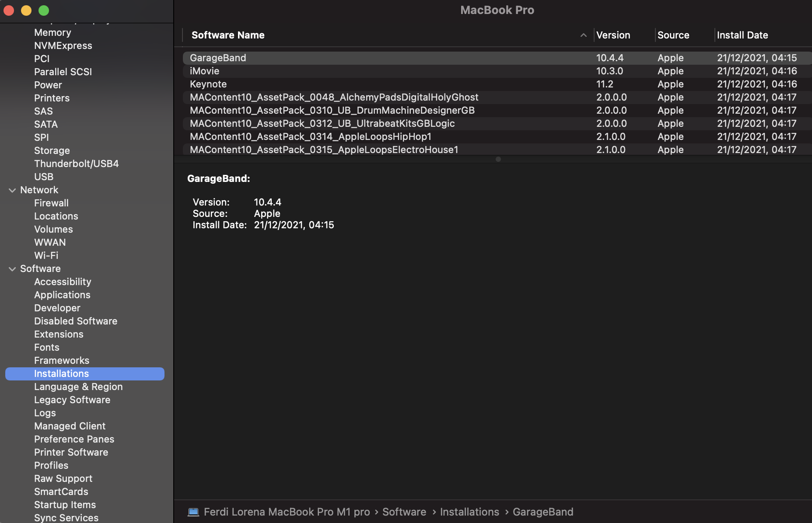This screenshot has width=812, height=523.
Task: Open the Power section
Action: (x=48, y=85)
